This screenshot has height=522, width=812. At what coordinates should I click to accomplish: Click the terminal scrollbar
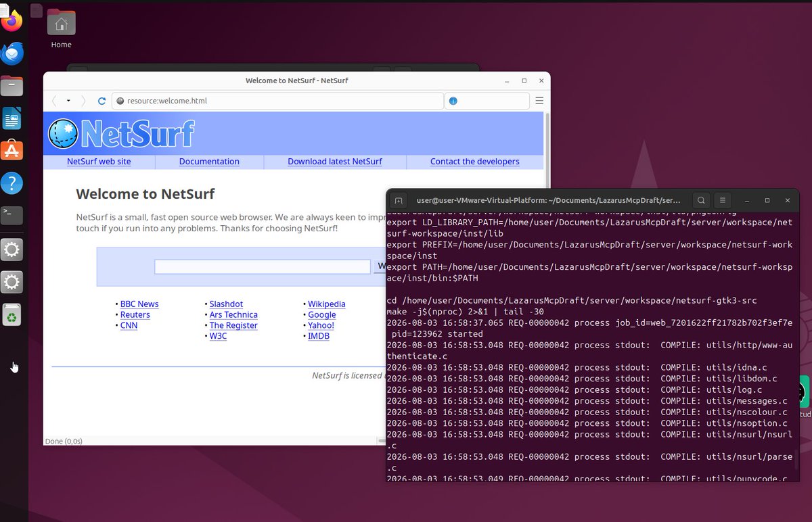click(x=796, y=458)
